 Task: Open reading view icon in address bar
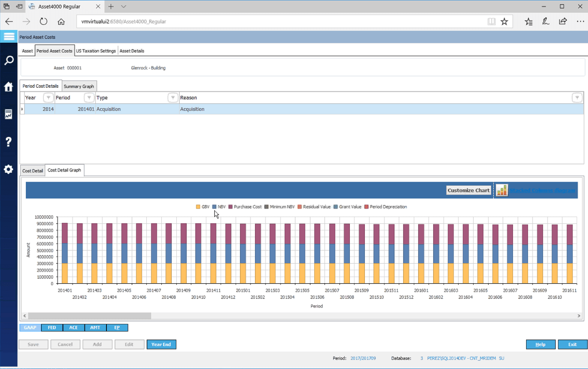[491, 21]
